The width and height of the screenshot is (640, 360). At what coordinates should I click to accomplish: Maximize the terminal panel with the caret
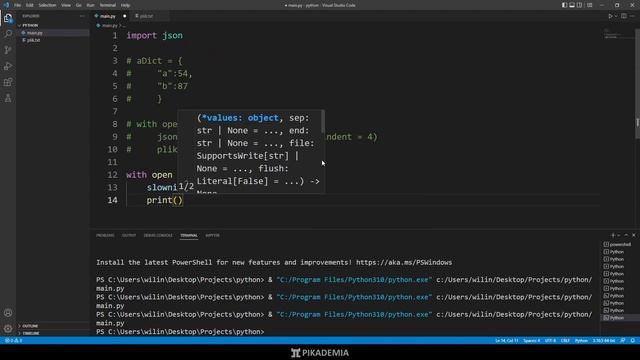[626, 236]
